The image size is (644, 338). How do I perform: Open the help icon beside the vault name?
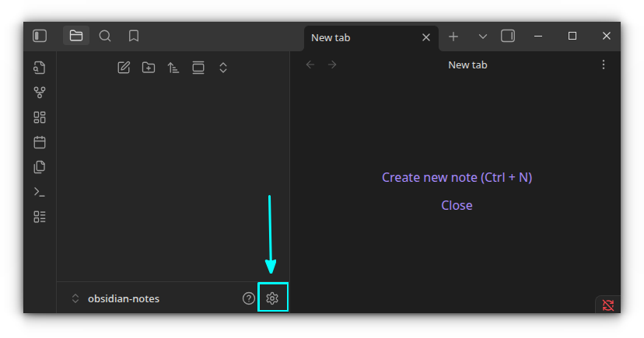coord(249,298)
